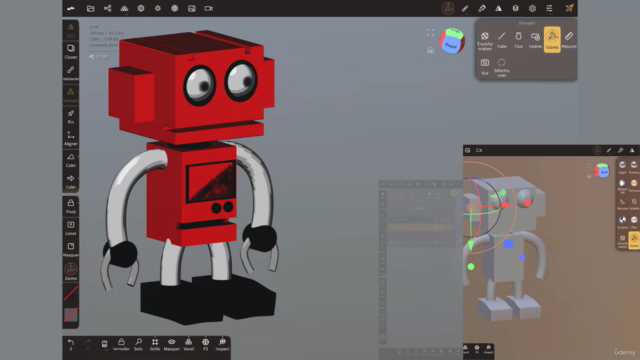Toggle the Caler triangle snap option
The height and width of the screenshot is (360, 640).
(x=71, y=160)
